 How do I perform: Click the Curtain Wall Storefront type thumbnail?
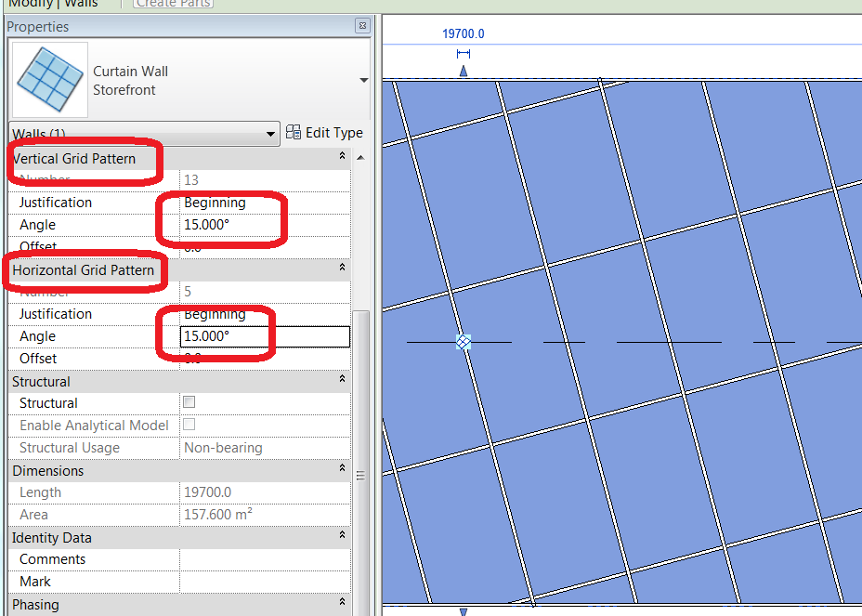pyautogui.click(x=50, y=80)
